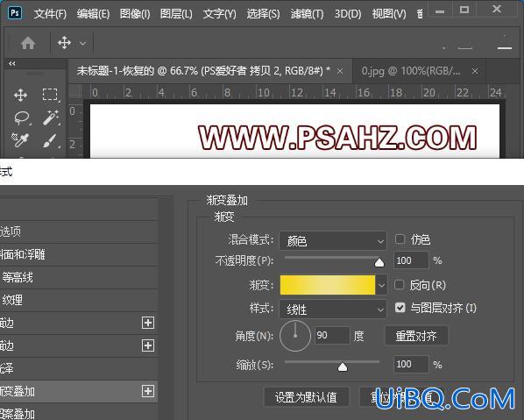Open the 3D(D) menu
Viewport: 524px width, 420px height.
[x=348, y=14]
